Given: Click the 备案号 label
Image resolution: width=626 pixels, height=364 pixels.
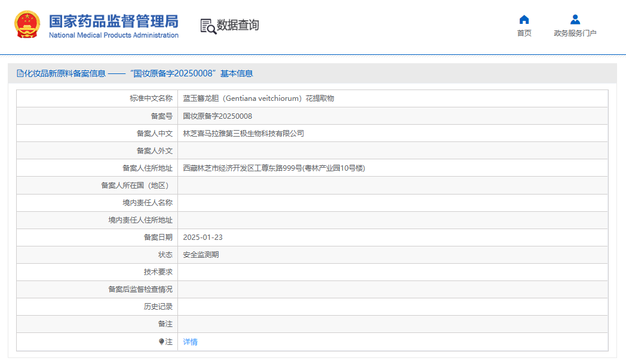Looking at the screenshot, I should 162,116.
